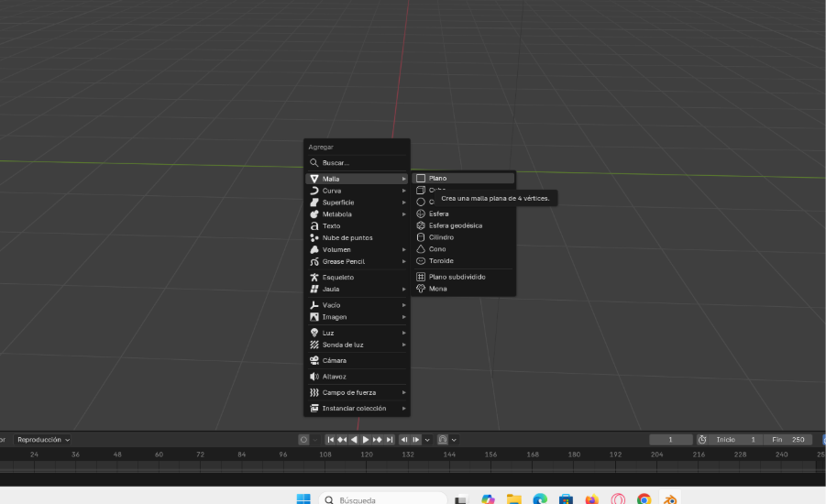The image size is (826, 504).
Task: Click the Esqueleto armature icon
Action: point(314,277)
